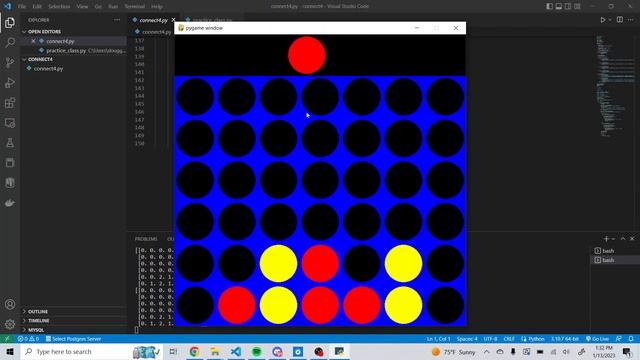Close connect4.py in Open Editors list
640x360 pixels.
point(33,41)
